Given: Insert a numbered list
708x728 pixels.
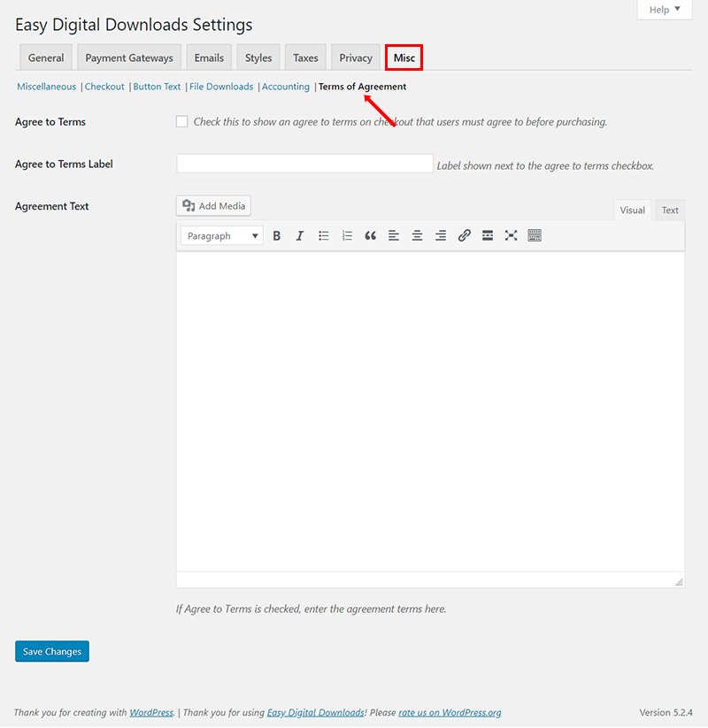Looking at the screenshot, I should pyautogui.click(x=347, y=236).
